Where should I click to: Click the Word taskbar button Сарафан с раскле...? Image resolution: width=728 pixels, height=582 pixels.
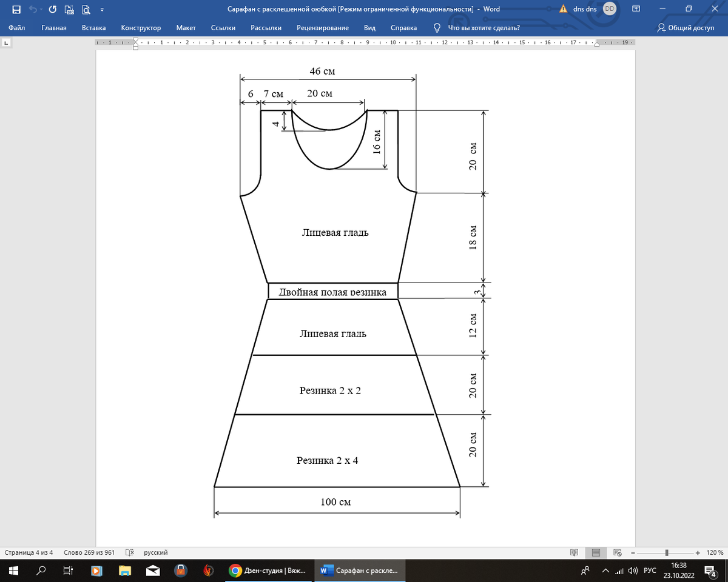click(360, 570)
